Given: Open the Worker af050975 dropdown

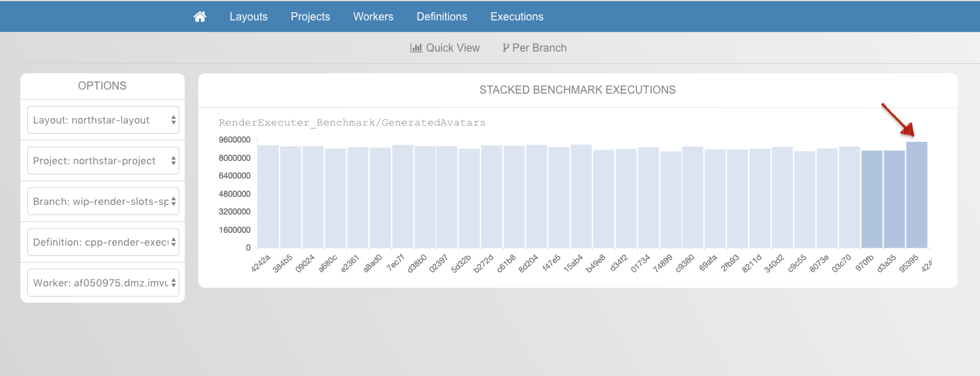Looking at the screenshot, I should tap(103, 283).
